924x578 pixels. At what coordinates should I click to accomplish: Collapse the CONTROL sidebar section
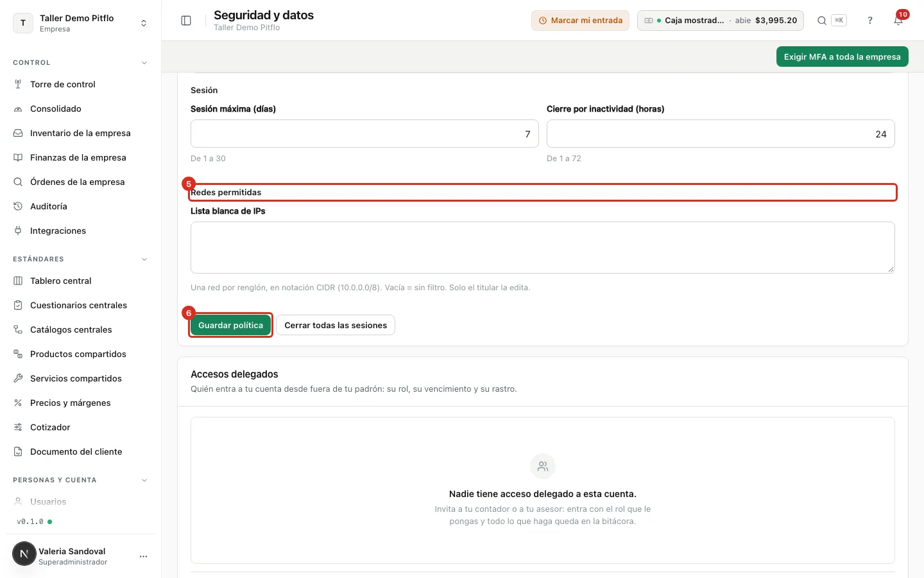click(x=144, y=63)
